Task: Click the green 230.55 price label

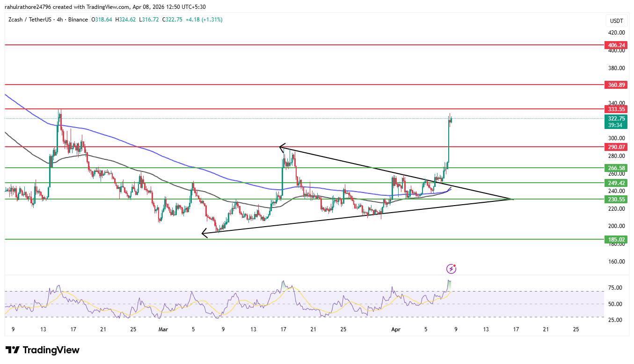Action: (x=616, y=199)
